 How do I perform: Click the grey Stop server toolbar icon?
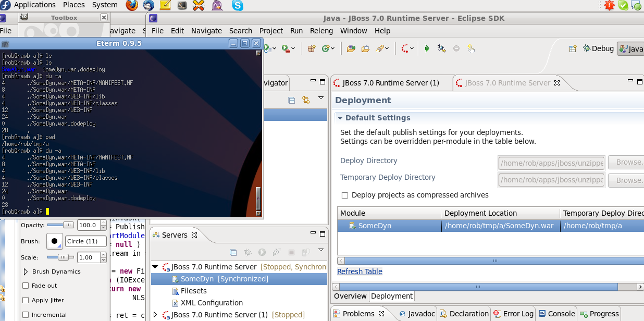456,48
